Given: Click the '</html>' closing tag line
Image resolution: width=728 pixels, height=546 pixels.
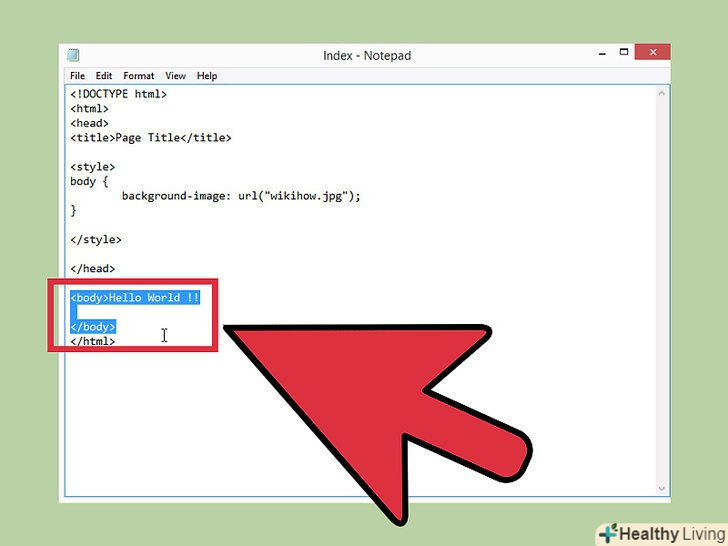Looking at the screenshot, I should tap(92, 341).
